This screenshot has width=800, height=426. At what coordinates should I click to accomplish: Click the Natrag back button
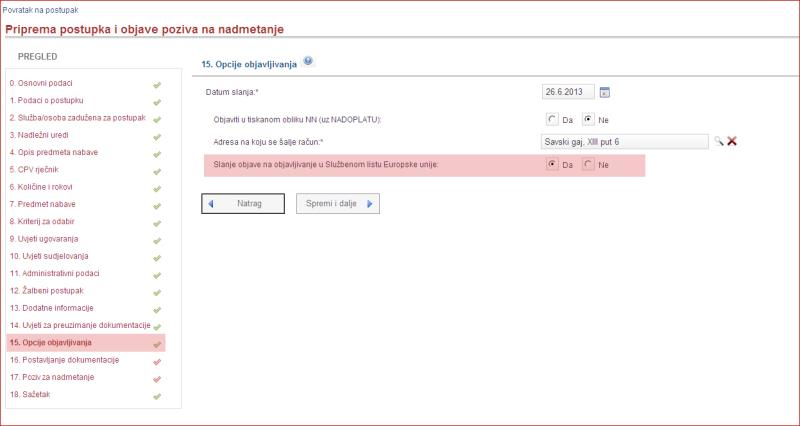tap(244, 204)
